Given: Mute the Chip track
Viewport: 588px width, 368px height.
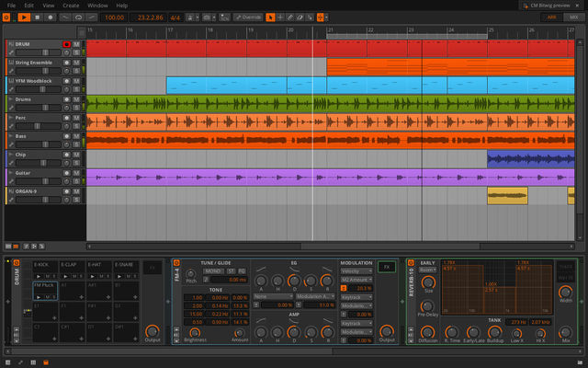Looking at the screenshot, I should [76, 155].
